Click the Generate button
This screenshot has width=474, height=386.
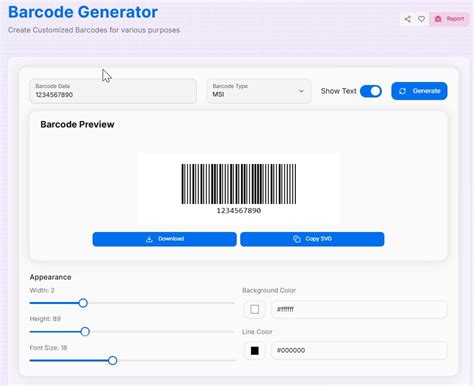point(419,91)
